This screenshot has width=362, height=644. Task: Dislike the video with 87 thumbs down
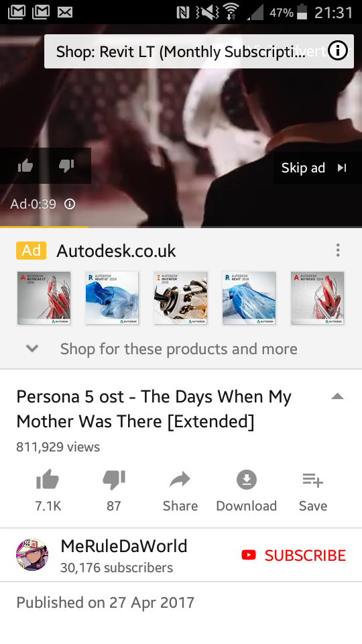tap(114, 490)
